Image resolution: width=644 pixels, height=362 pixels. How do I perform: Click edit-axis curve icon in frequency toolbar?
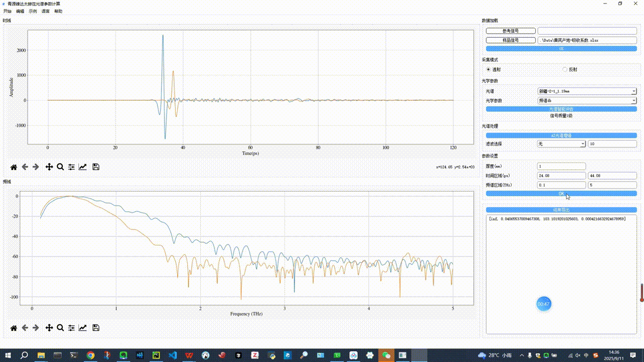click(83, 328)
